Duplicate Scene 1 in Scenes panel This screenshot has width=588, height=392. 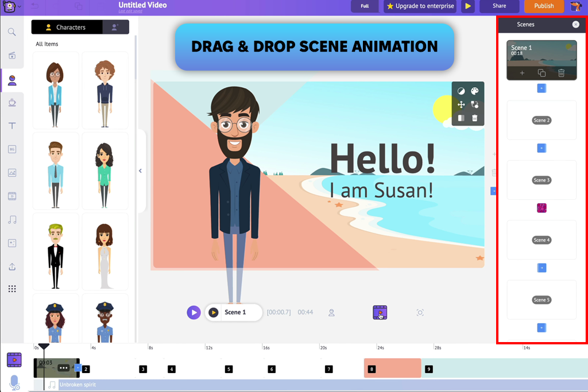click(541, 73)
